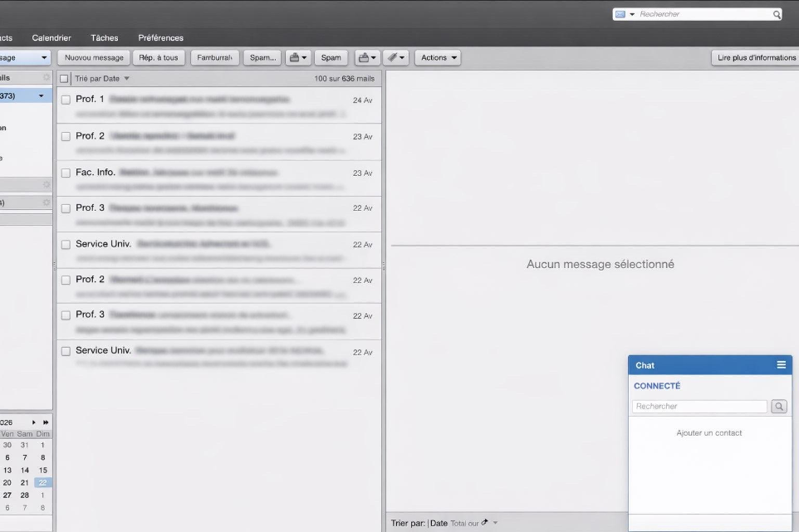
Task: Tick the select-all messages checkbox
Action: tap(65, 79)
